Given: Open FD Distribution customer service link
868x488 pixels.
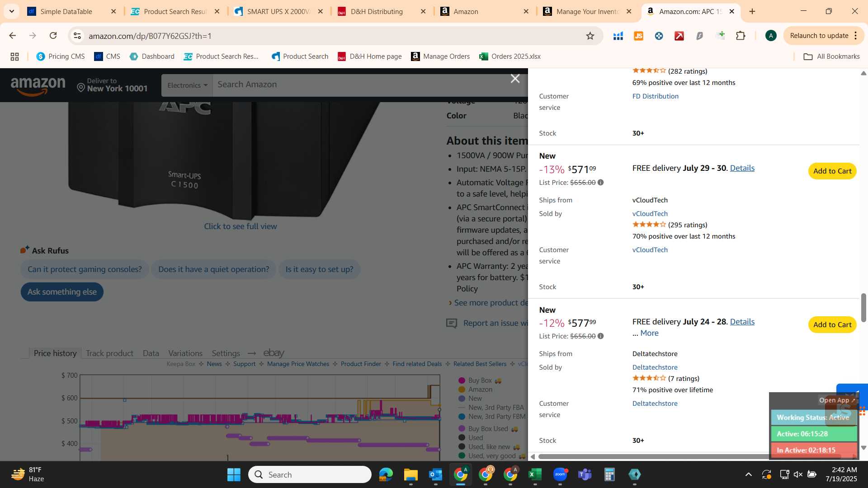Looking at the screenshot, I should pos(655,96).
